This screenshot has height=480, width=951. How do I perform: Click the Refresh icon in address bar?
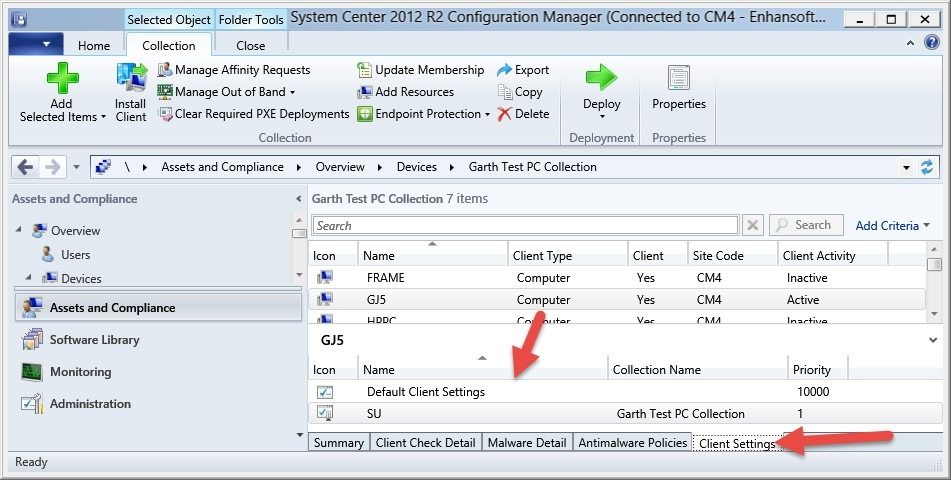point(927,167)
